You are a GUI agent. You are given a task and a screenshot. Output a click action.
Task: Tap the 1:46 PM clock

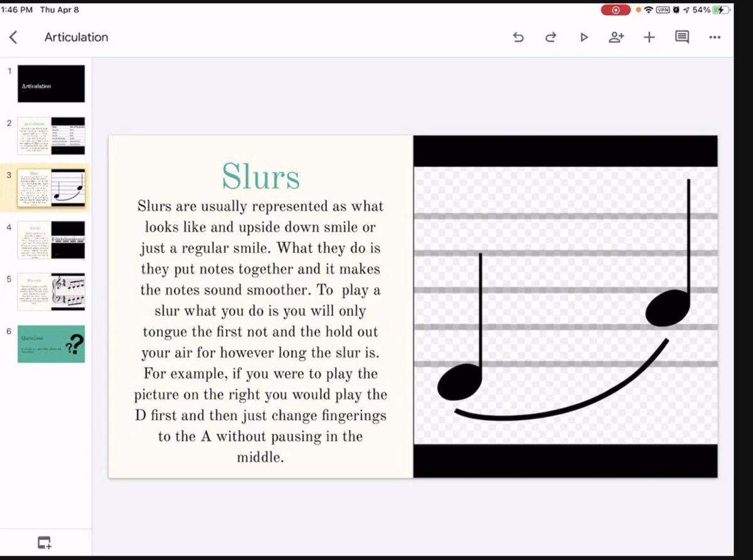17,10
